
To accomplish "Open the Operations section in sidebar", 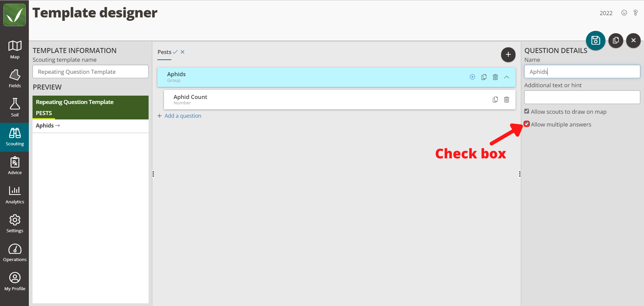I will click(14, 253).
